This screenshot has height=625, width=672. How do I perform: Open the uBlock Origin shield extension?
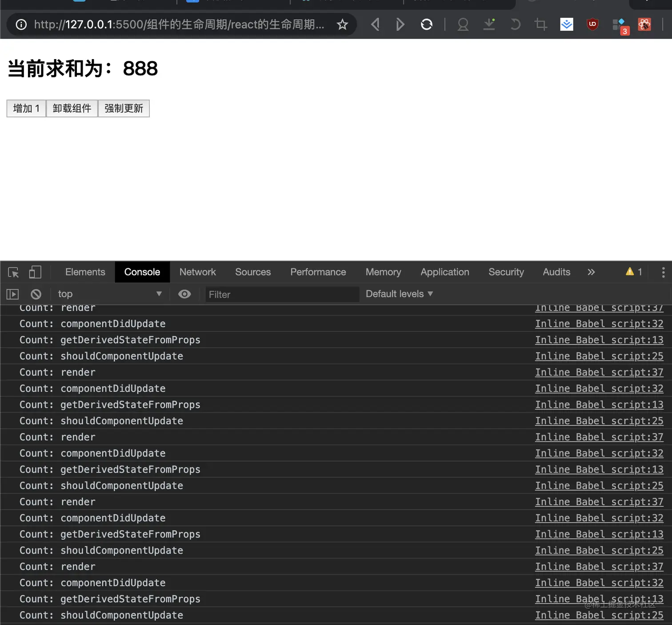click(x=592, y=24)
